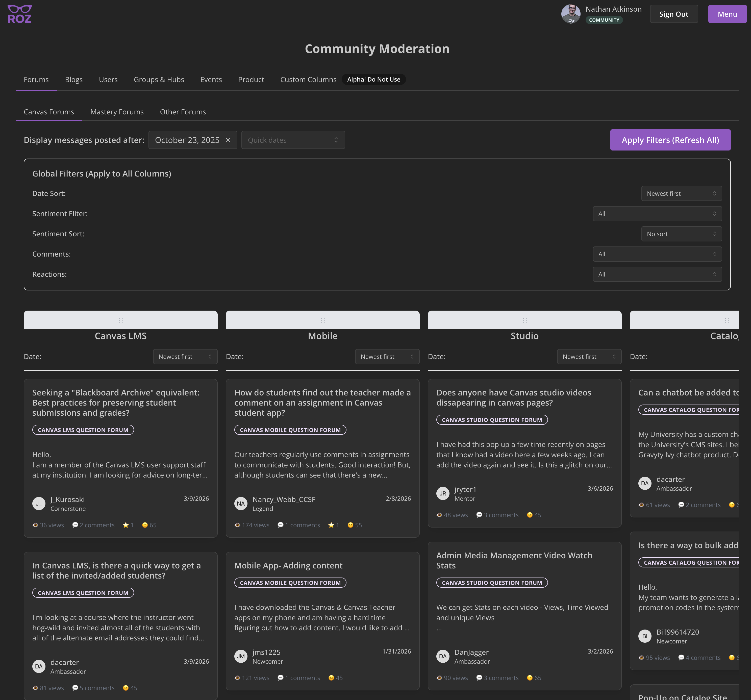Open the Sentiment Filter dropdown
751x700 pixels.
point(657,213)
